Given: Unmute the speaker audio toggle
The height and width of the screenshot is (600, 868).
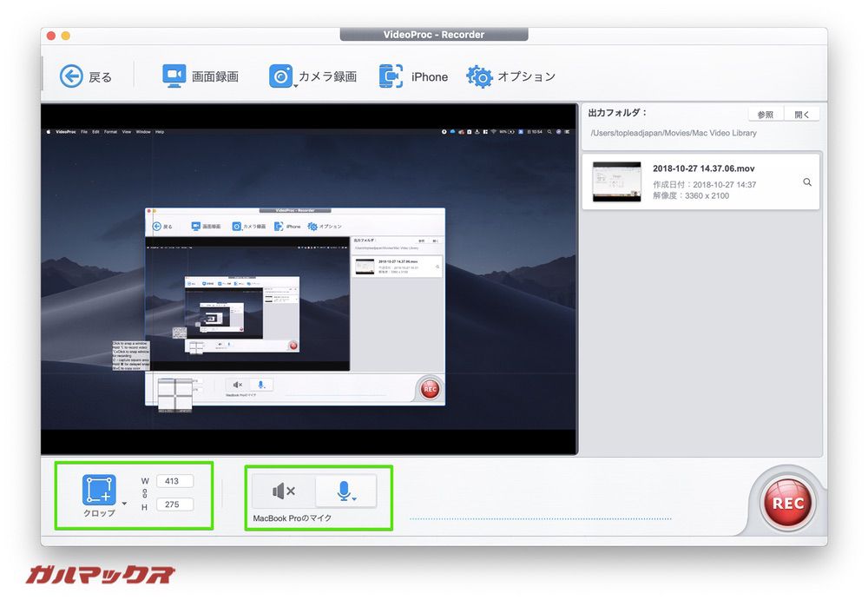Looking at the screenshot, I should (285, 492).
